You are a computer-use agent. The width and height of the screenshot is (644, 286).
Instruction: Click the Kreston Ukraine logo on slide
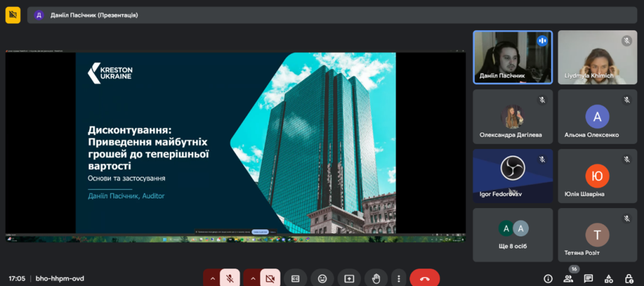[x=110, y=73]
